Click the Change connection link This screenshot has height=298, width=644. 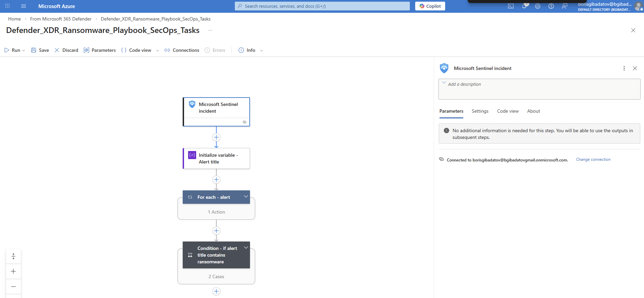tap(593, 159)
